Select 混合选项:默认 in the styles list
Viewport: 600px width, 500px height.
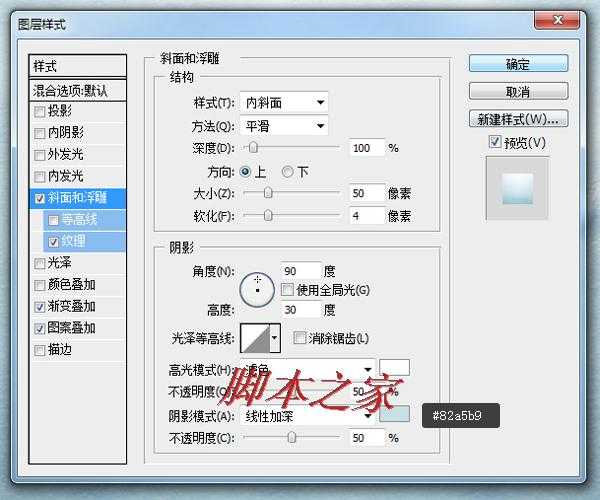pos(77,91)
